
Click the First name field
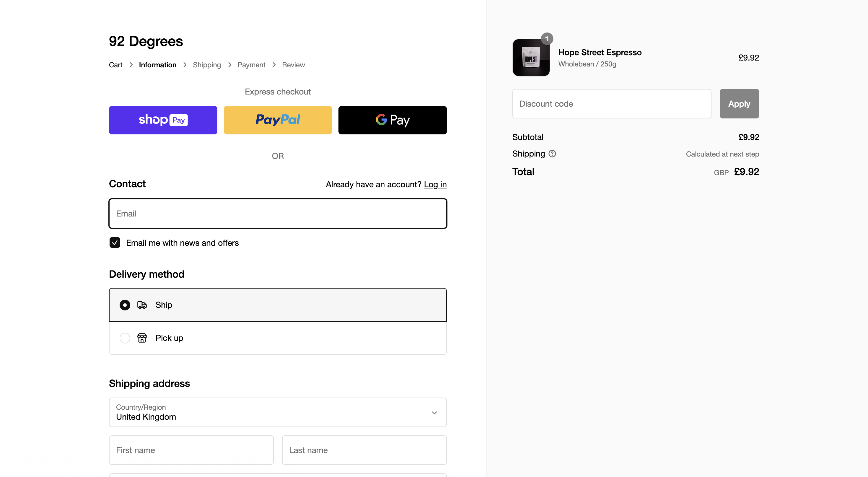(191, 450)
